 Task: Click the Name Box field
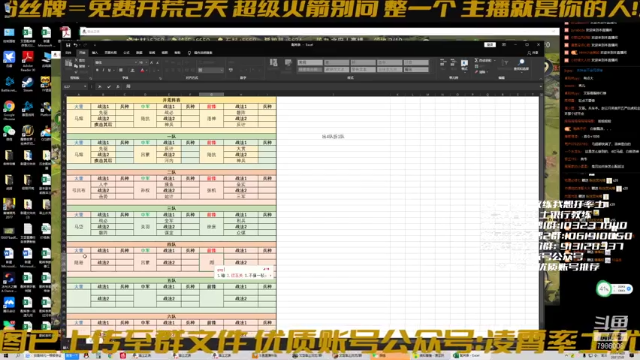[x=73, y=87]
